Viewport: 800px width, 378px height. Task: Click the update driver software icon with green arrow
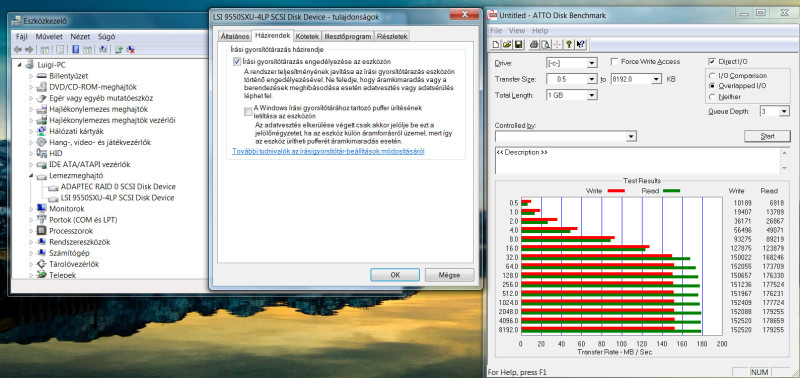coord(119,49)
